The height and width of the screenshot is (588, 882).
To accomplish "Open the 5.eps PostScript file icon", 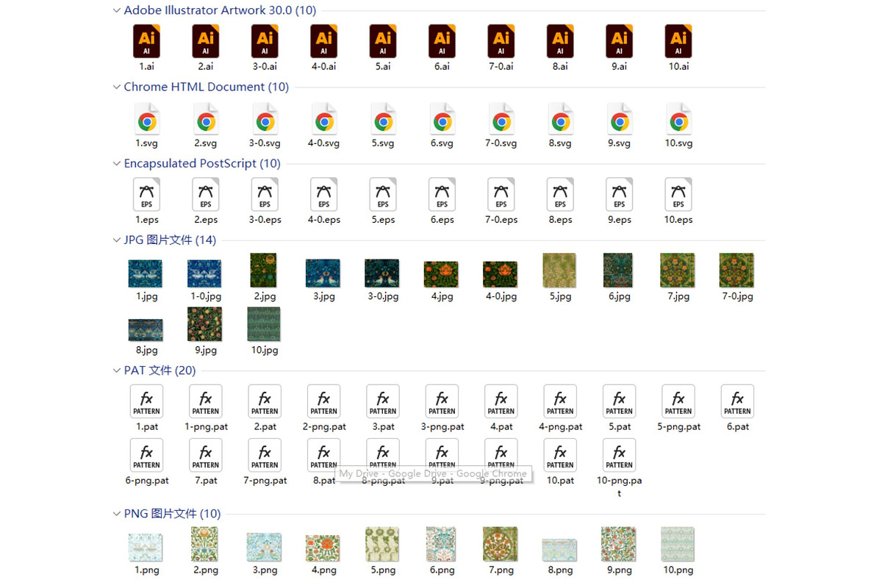I will [x=383, y=195].
